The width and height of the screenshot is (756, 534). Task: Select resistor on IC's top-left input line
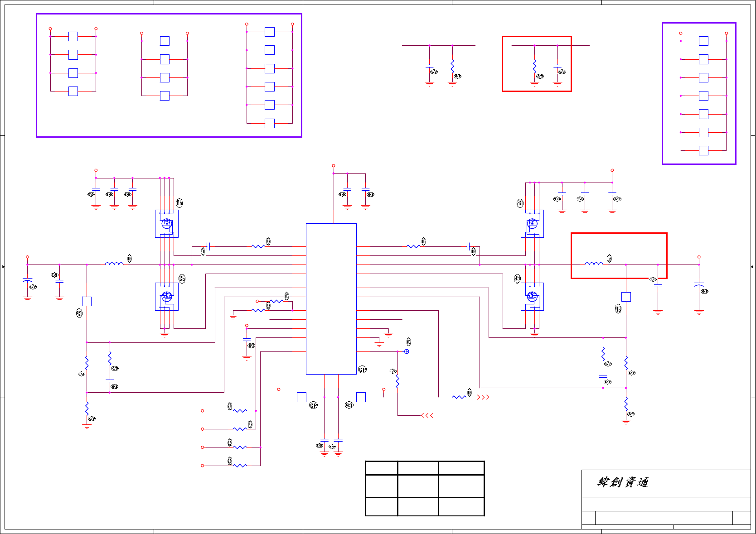pyautogui.click(x=258, y=246)
